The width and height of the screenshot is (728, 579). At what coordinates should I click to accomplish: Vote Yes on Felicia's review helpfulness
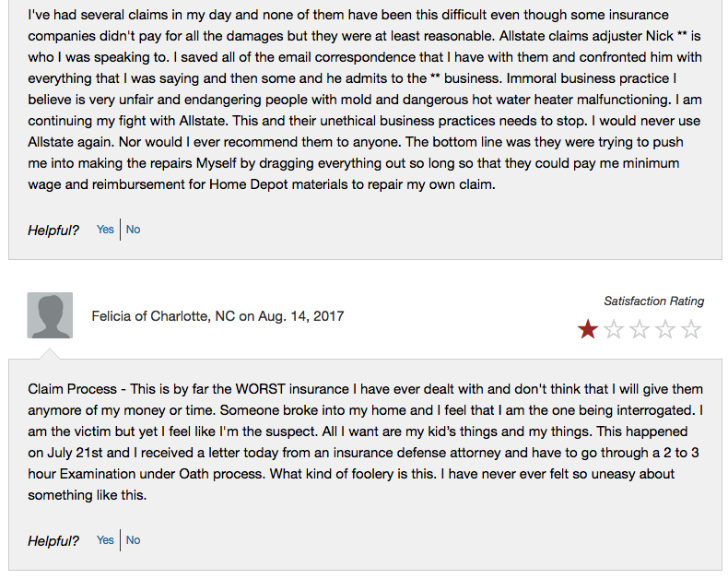tap(105, 540)
